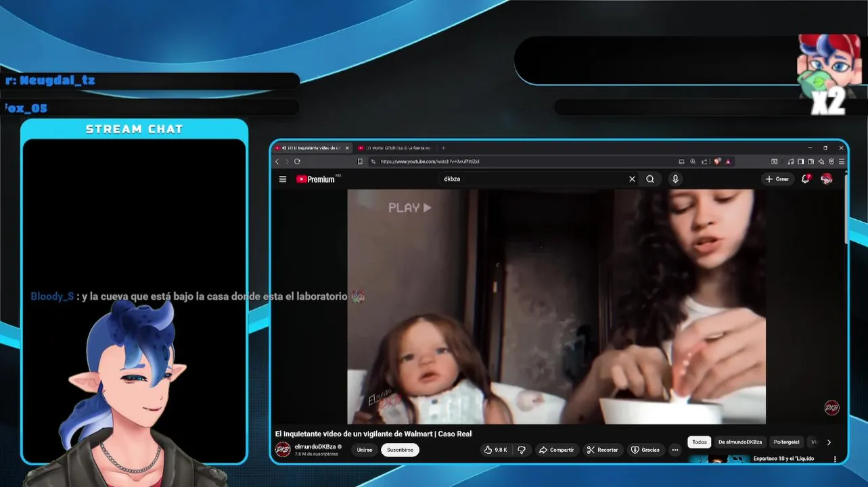Open the Leo AI sparkle icon in toolbar
This screenshot has height=487, width=868.
click(821, 162)
